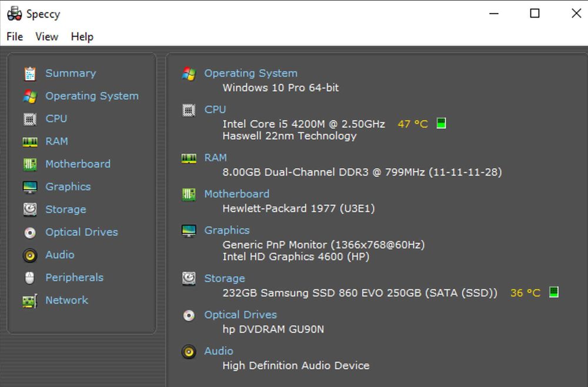Click the Optical Drives disc icon in summary pane

point(189,315)
